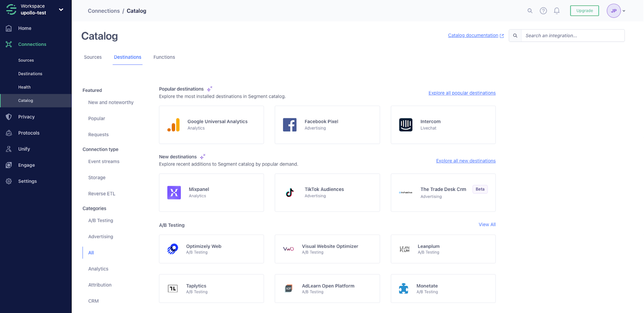This screenshot has width=644, height=313.
Task: Click the Unify sidebar icon
Action: 9,149
